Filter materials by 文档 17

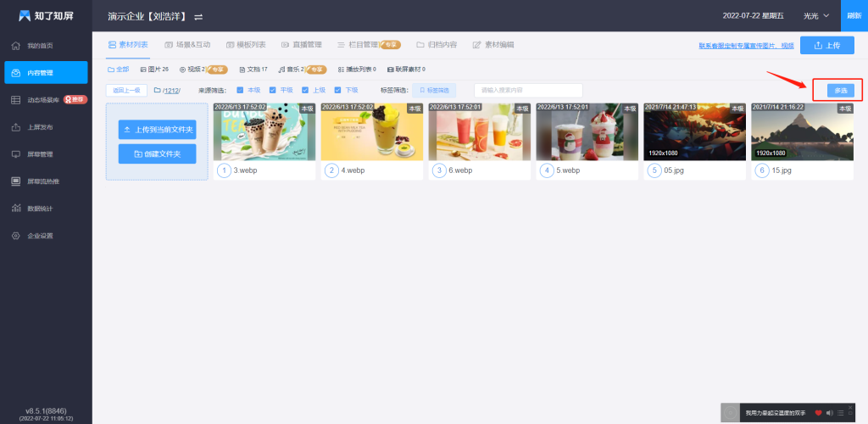point(253,70)
